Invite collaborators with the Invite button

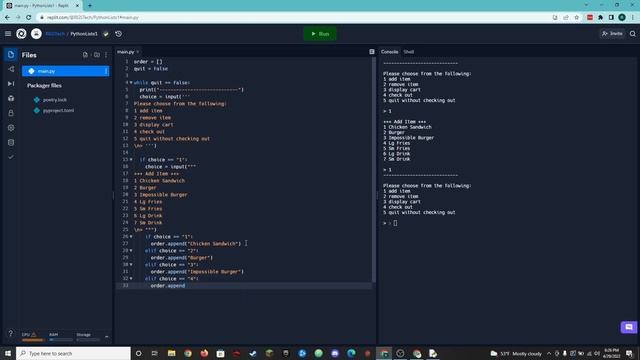[612, 34]
